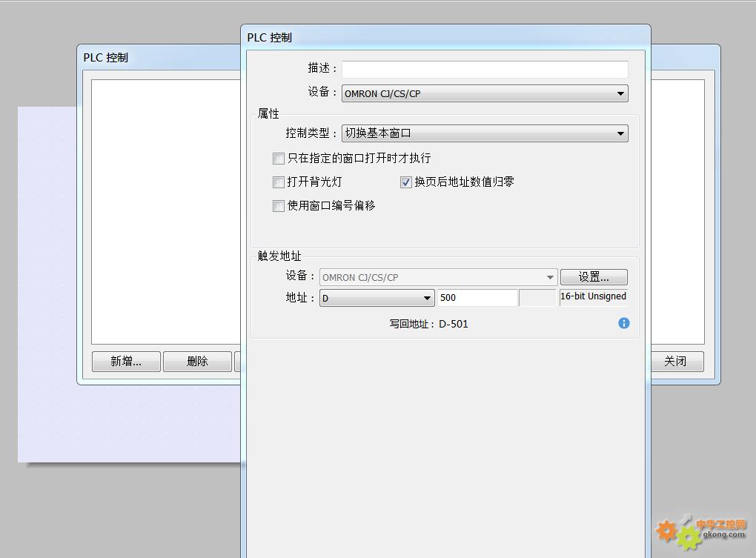
Task: Click the blue info icon beside write-back address
Action: pyautogui.click(x=623, y=323)
